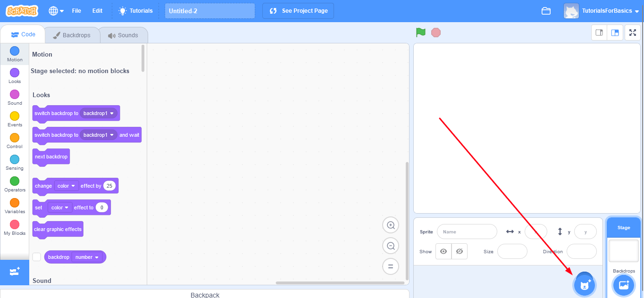Viewport: 644px width, 298px height.
Task: Open Tutorials
Action: pos(136,11)
